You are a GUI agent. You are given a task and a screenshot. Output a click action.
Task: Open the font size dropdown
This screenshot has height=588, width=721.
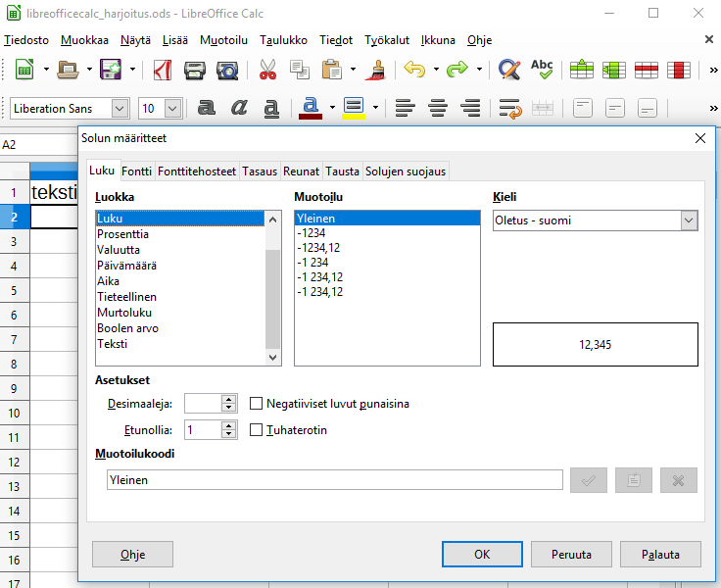pyautogui.click(x=173, y=109)
